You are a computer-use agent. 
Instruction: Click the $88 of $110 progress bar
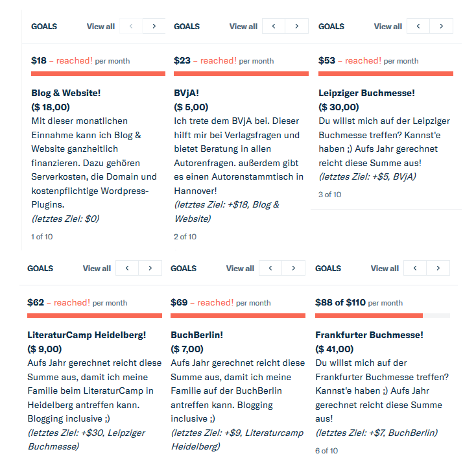tap(382, 316)
